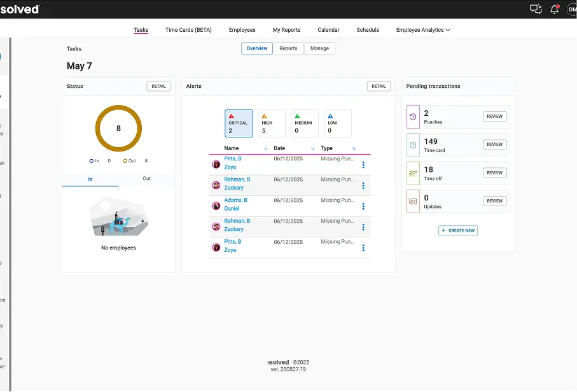Click the left sidebar vertical scrollbar
The height and width of the screenshot is (392, 577).
(x=10, y=213)
